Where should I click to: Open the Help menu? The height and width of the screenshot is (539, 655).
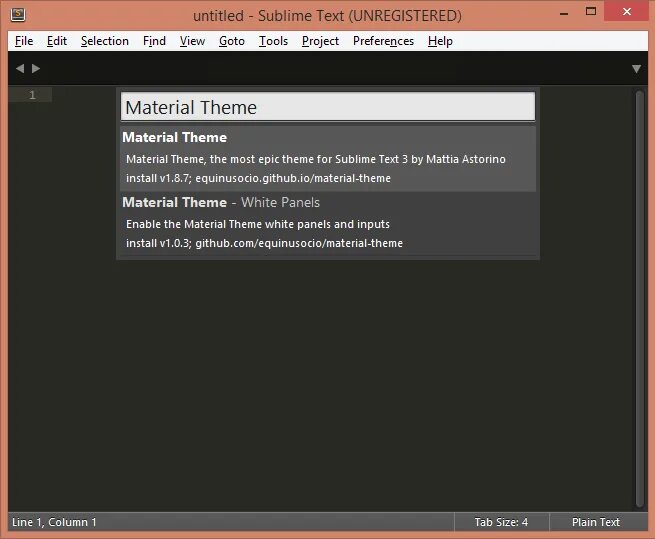point(440,41)
